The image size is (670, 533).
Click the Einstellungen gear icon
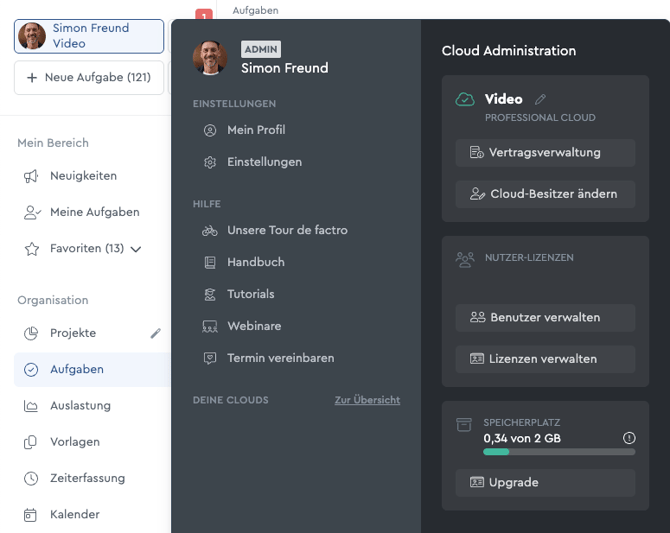210,162
